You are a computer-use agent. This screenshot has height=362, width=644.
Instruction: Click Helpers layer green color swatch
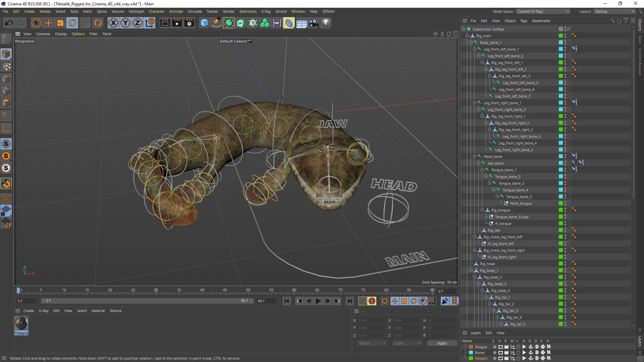pyautogui.click(x=471, y=358)
